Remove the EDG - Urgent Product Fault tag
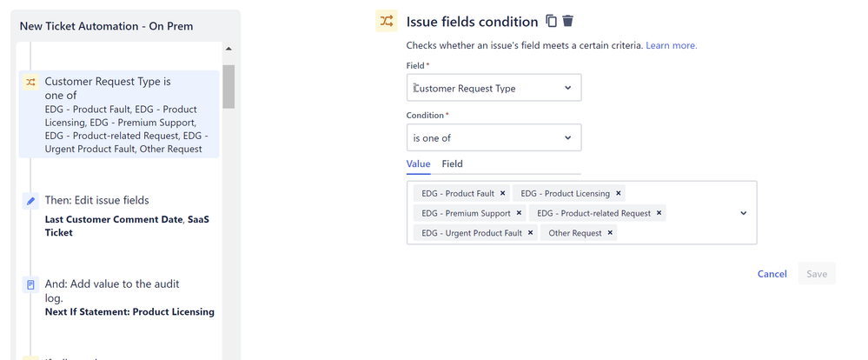 point(531,233)
